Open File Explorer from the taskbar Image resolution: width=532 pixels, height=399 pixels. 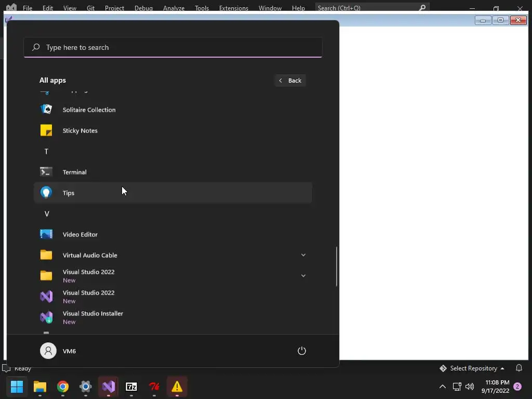(39, 387)
